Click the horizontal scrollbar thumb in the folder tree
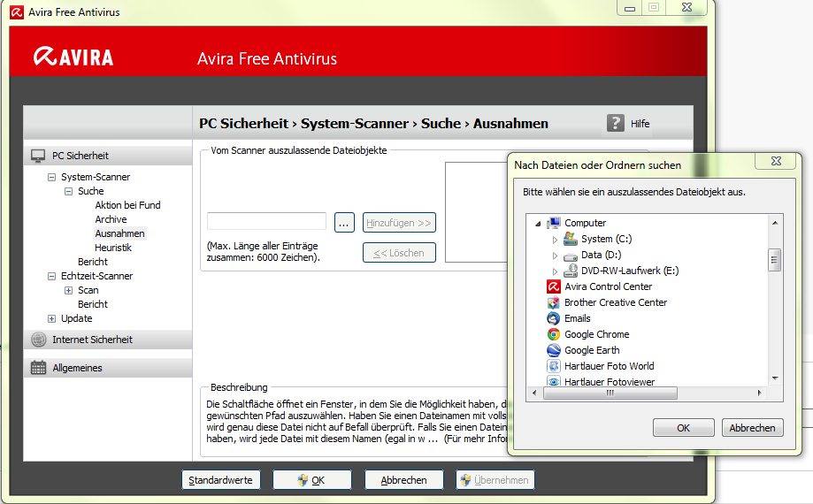The height and width of the screenshot is (504, 813). [x=610, y=393]
